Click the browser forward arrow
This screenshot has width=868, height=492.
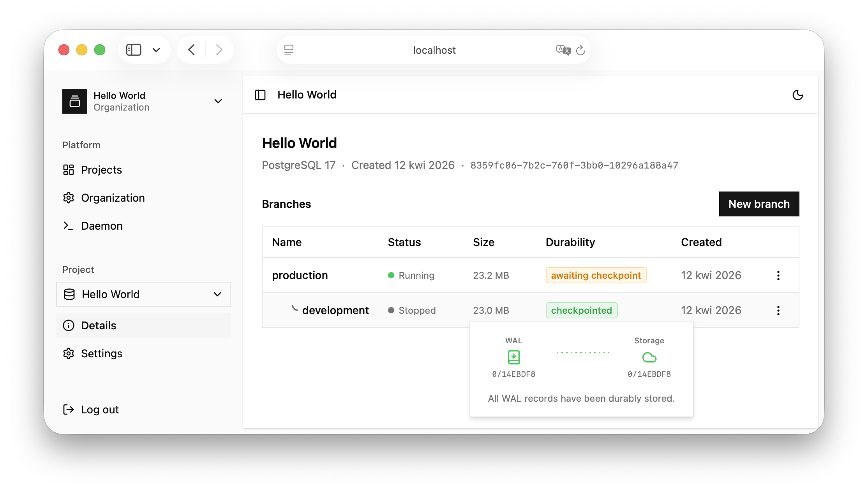[x=219, y=50]
